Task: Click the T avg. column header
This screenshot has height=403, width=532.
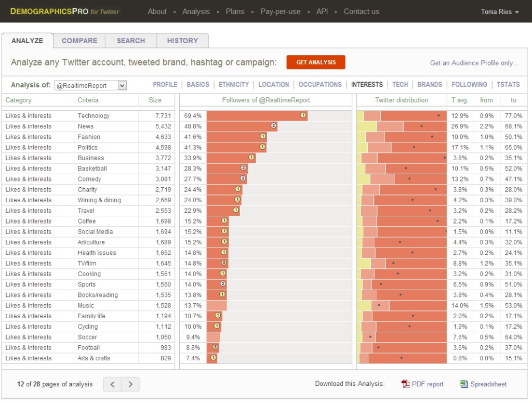Action: click(459, 100)
